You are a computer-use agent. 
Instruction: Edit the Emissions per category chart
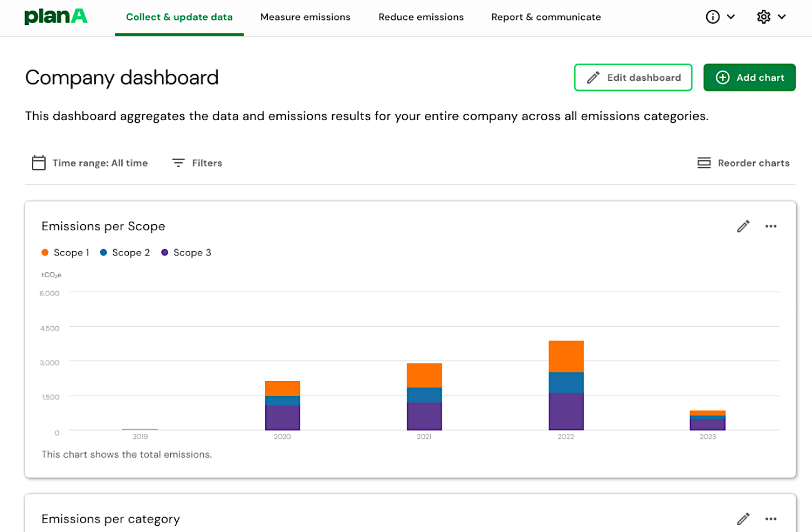[x=743, y=519]
